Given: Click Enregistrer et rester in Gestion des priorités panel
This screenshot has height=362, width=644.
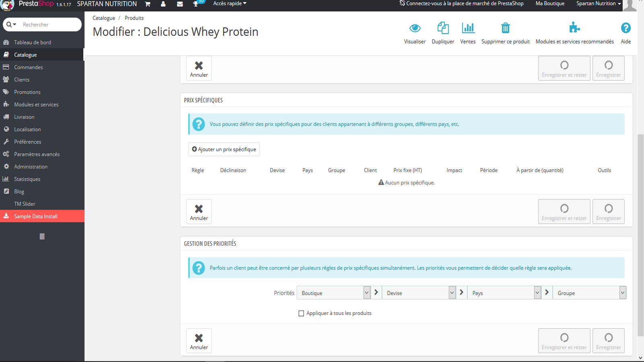Looking at the screenshot, I should [564, 341].
